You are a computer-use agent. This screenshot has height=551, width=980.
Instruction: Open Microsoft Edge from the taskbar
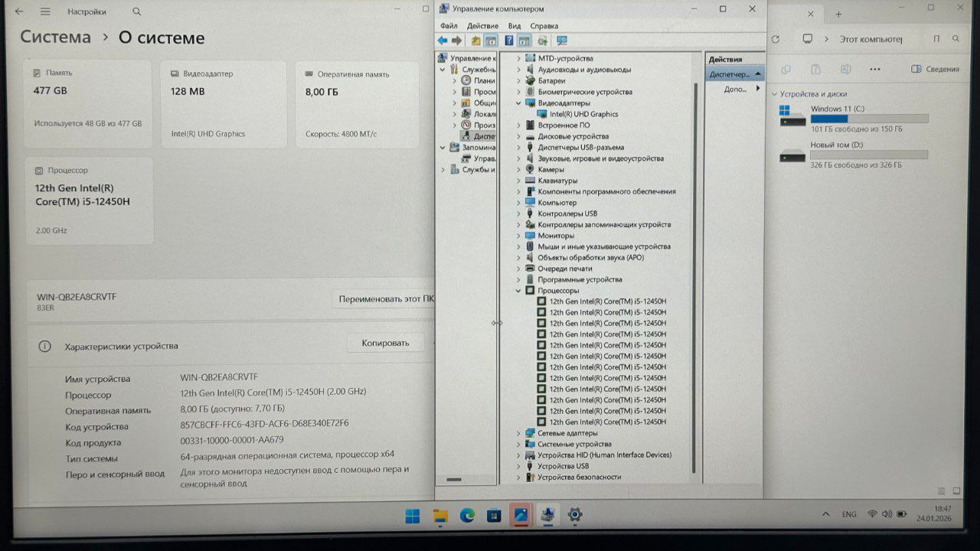pyautogui.click(x=467, y=516)
